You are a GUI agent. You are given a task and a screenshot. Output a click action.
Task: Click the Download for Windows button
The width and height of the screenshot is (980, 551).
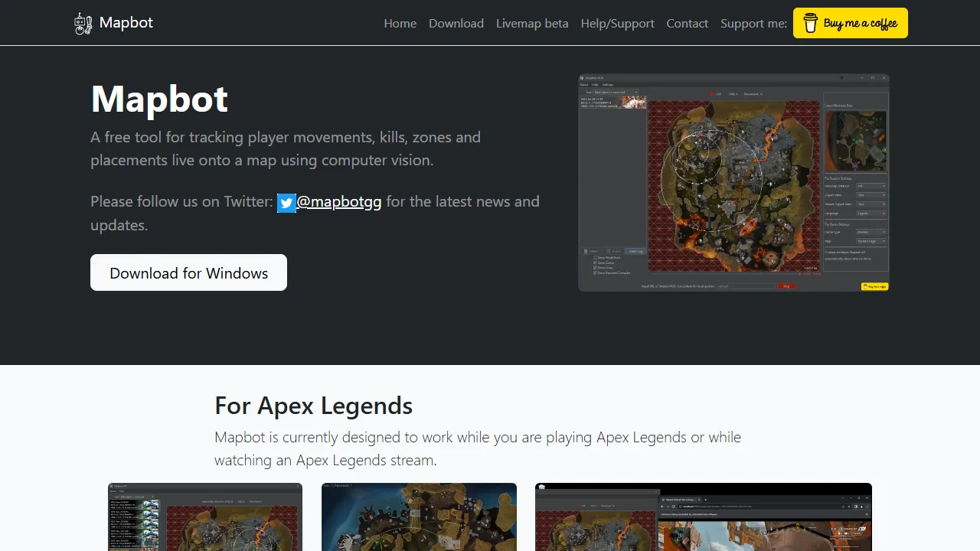point(188,272)
